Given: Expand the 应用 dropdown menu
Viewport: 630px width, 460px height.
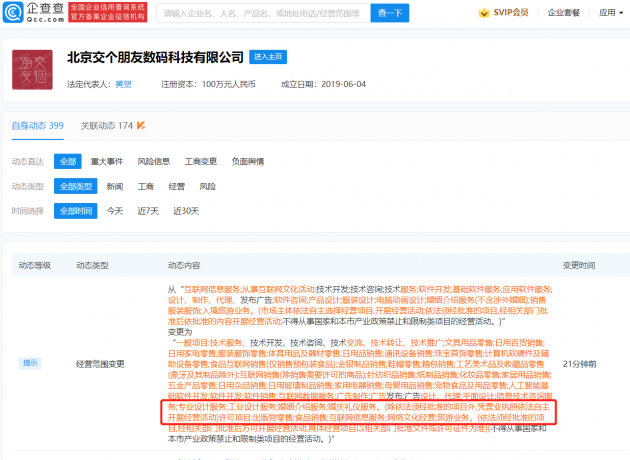Looking at the screenshot, I should click(611, 13).
